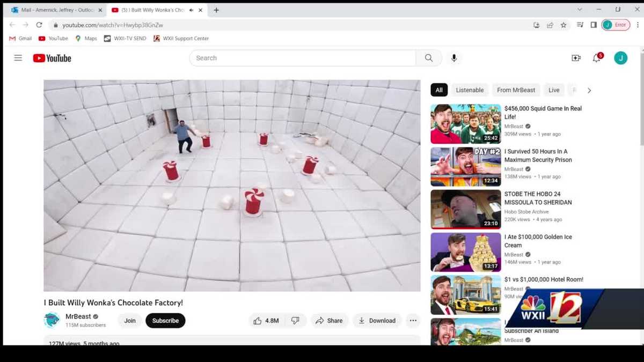This screenshot has width=644, height=362.
Task: Open the YouTube notifications bell
Action: tap(596, 58)
